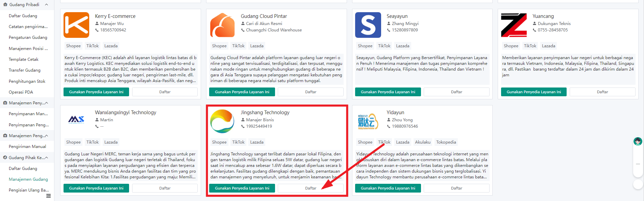Open Transfer Gudang menu item
This screenshot has width=644, height=201.
25,70
